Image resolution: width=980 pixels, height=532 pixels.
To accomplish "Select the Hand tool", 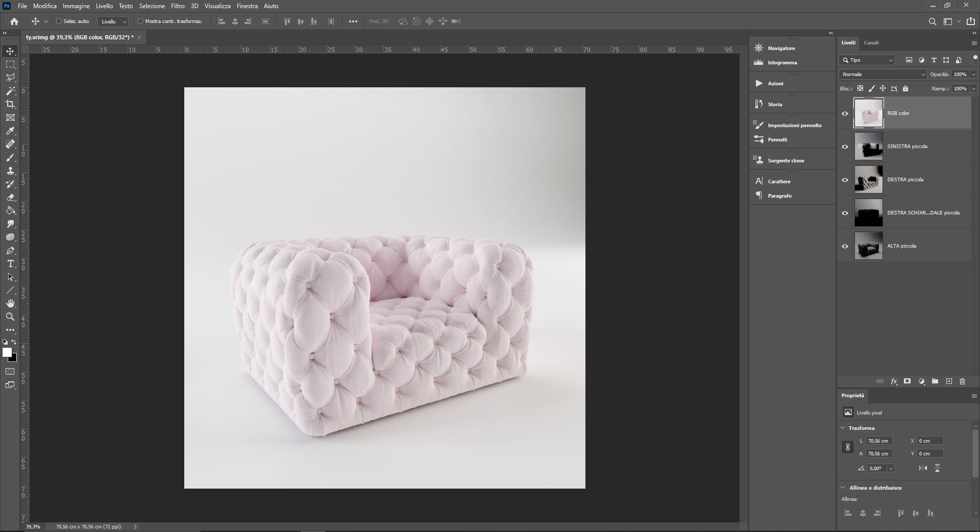I will click(10, 304).
